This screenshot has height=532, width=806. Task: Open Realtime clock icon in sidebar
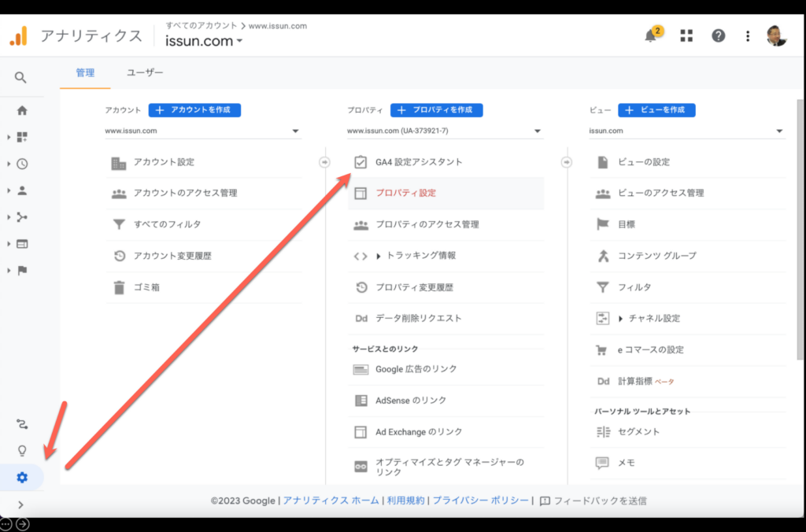click(x=22, y=164)
